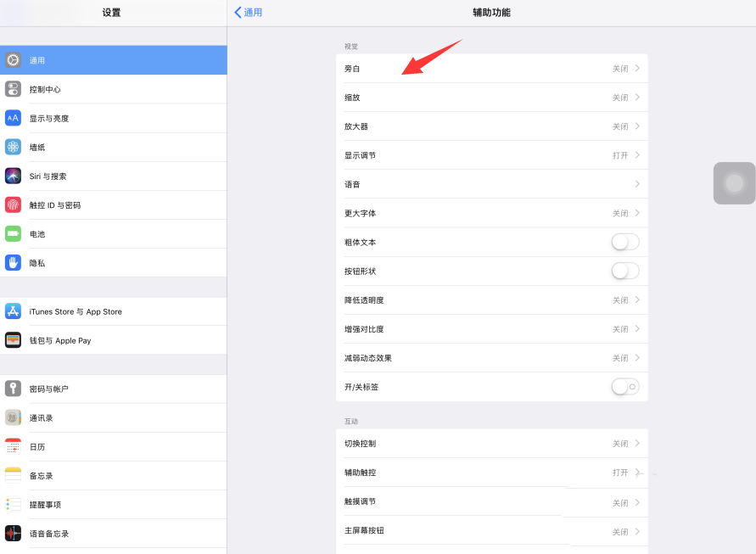Select 钱包与 Apple Pay in sidebar

coord(114,340)
